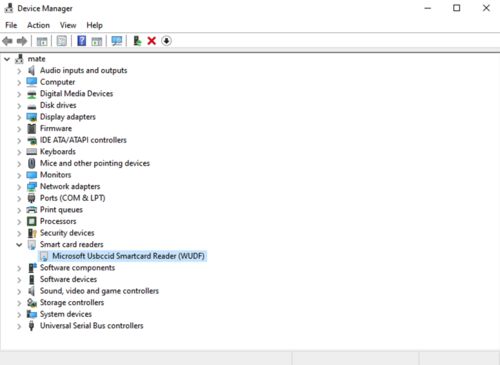This screenshot has height=365, width=500.
Task: Select Sound, video and game controllers label
Action: [99, 291]
